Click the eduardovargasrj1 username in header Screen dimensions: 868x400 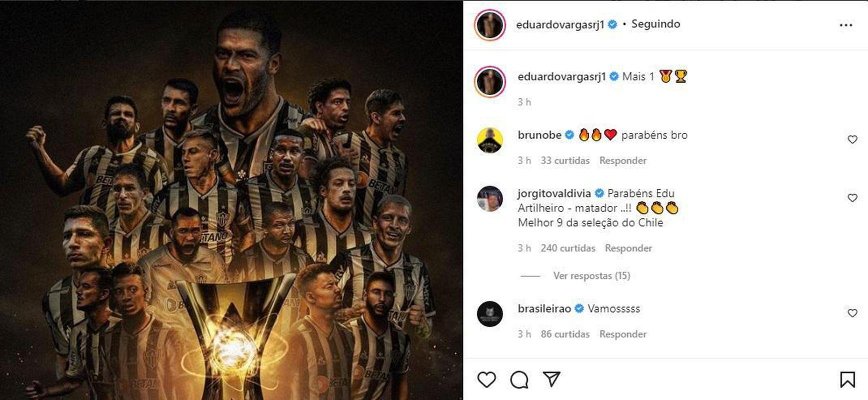pos(560,24)
